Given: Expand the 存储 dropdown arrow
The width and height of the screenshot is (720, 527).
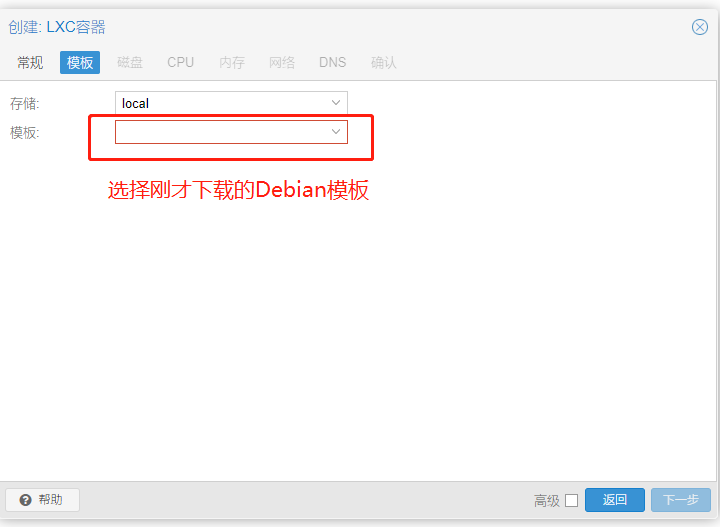Looking at the screenshot, I should 336,103.
